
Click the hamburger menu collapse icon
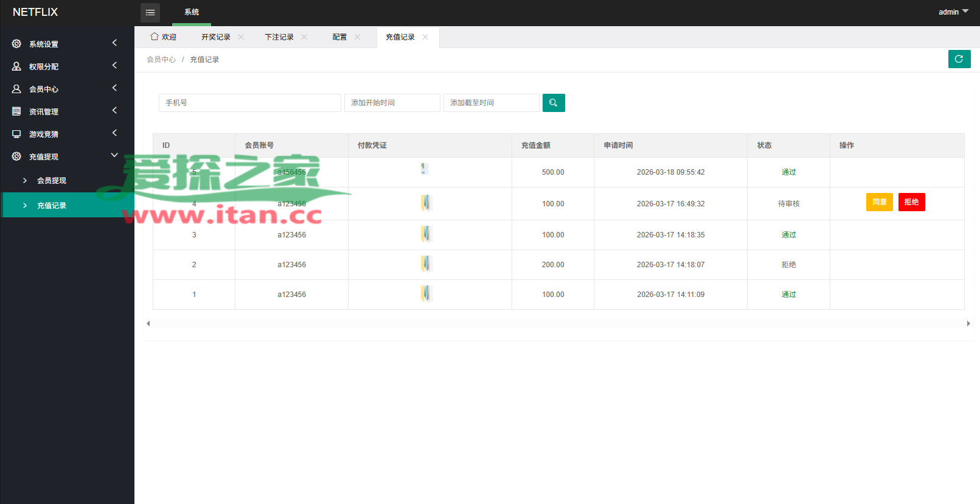pos(150,12)
